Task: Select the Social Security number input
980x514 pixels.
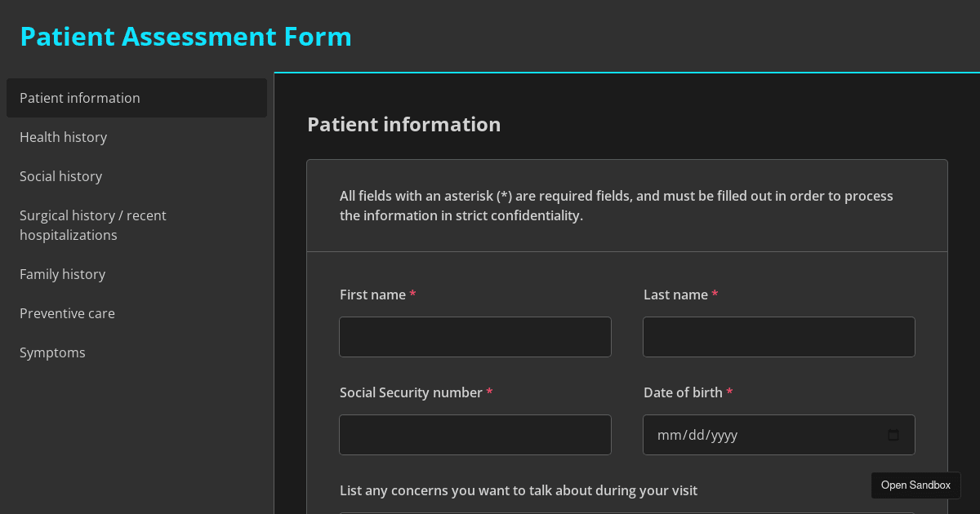Action: tap(475, 435)
